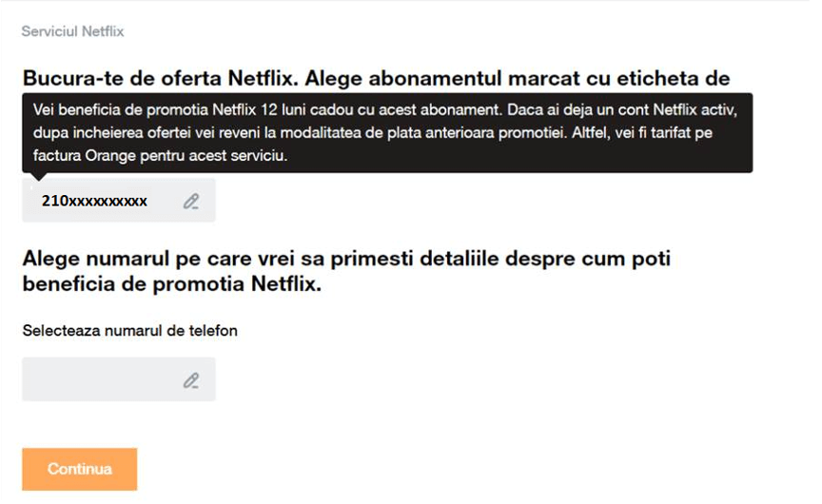
Task: Click the 'Selecteaza numarul de telefon' label
Action: (x=130, y=331)
